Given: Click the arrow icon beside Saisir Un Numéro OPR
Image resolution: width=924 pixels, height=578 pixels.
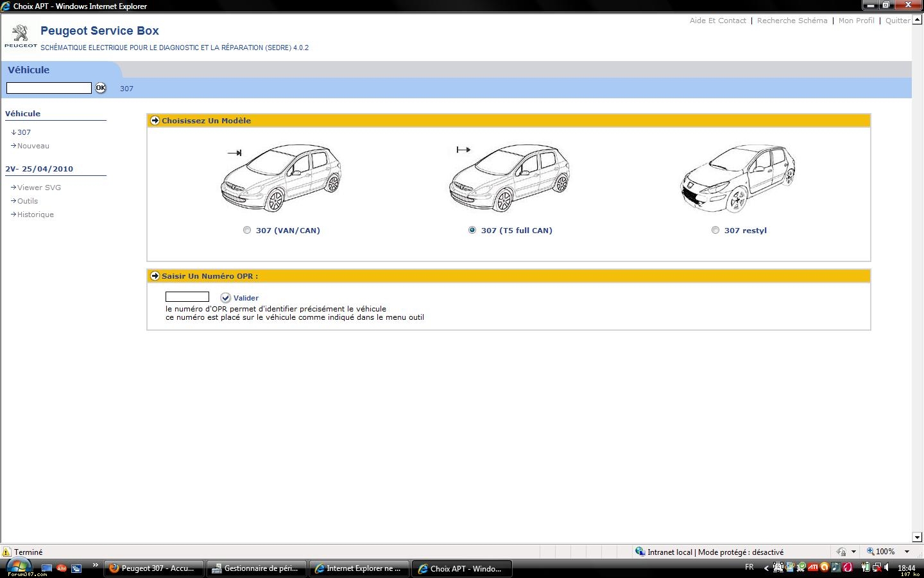Looking at the screenshot, I should pyautogui.click(x=155, y=276).
